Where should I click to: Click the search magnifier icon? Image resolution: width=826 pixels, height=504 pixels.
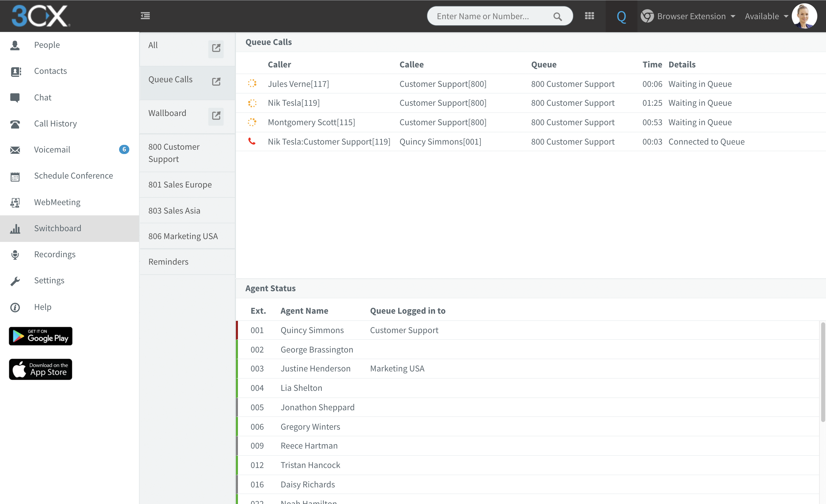557,16
